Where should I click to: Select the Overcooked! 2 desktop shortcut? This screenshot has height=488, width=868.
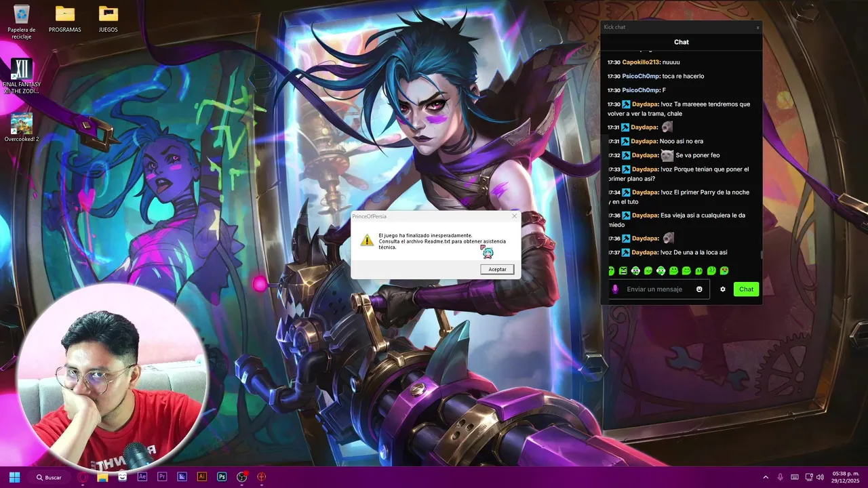point(22,127)
